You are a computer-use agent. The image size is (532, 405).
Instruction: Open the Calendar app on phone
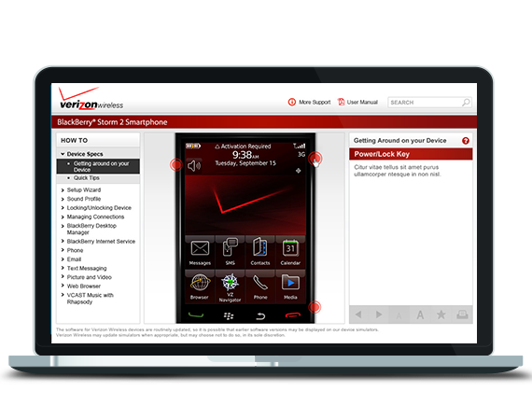click(290, 252)
